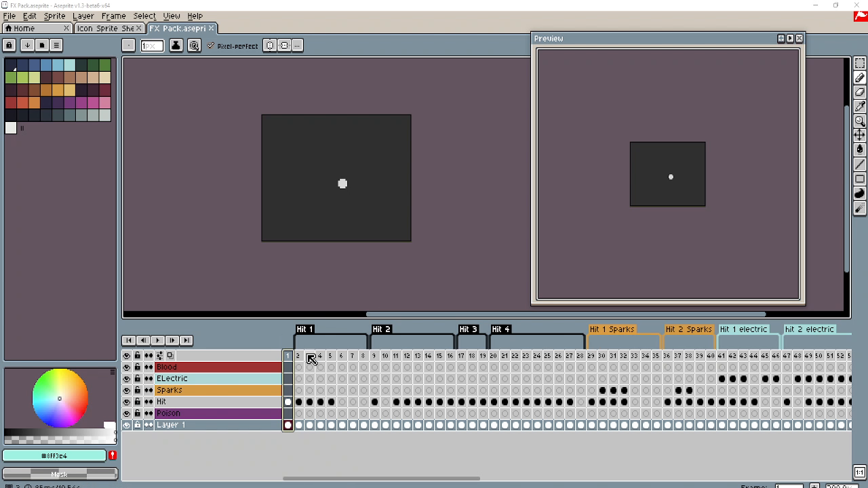Viewport: 868px width, 488px height.
Task: Toggle continuous cels on Hit layer
Action: [149, 401]
